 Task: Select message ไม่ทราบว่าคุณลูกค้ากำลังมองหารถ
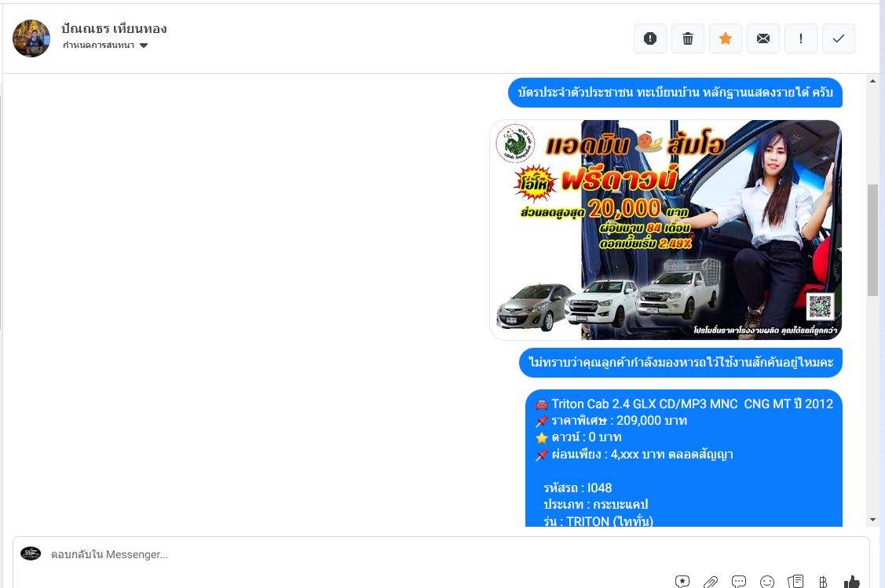pos(681,362)
